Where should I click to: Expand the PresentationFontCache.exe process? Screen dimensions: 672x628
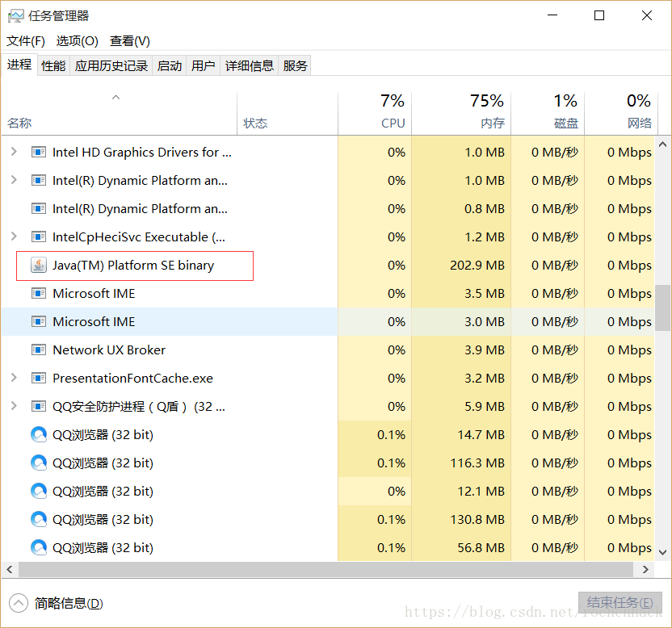click(14, 378)
